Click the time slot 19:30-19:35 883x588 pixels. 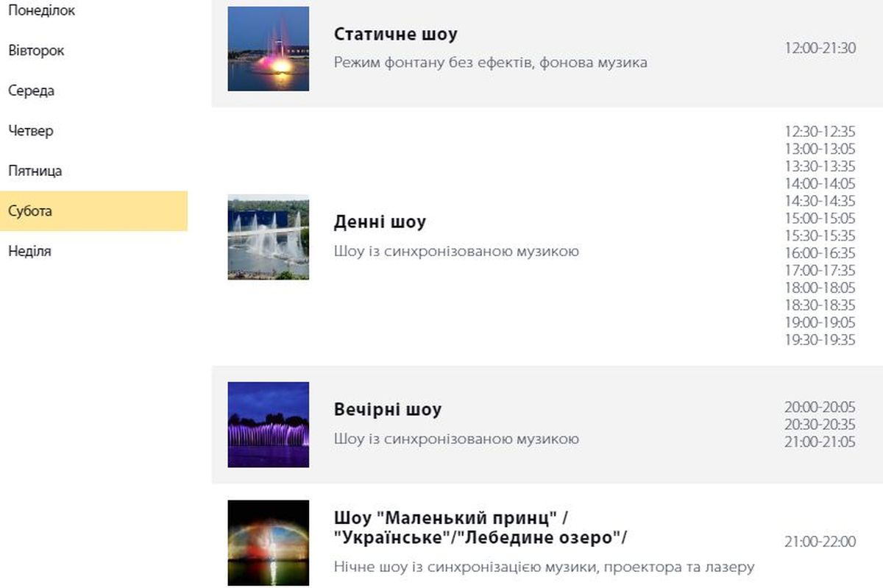coord(820,340)
